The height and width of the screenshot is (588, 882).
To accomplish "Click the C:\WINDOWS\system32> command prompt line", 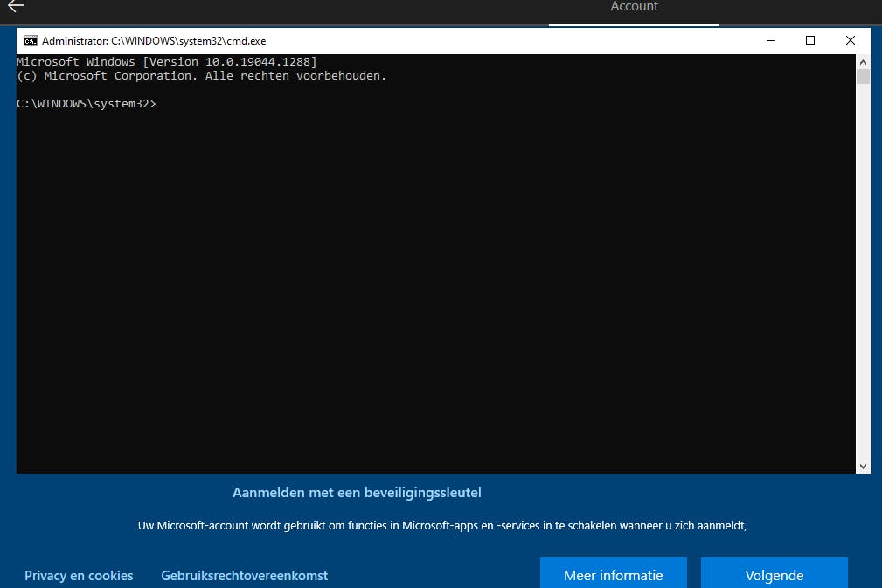I will tap(86, 103).
